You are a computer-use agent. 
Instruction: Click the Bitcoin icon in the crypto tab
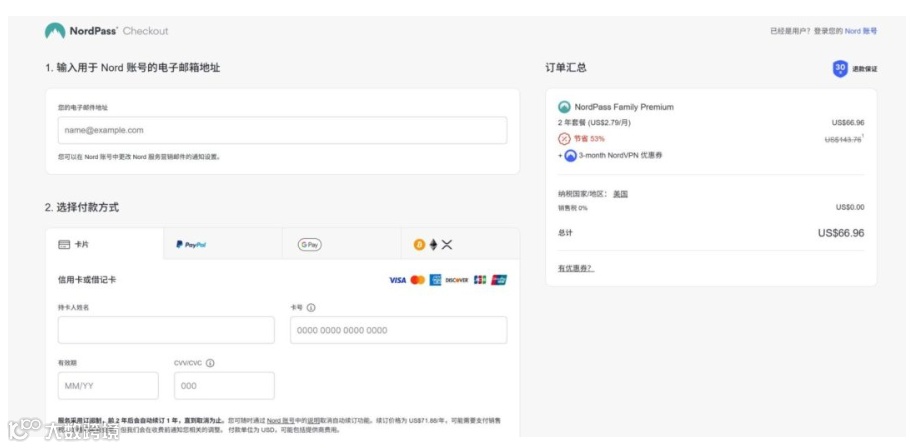pyautogui.click(x=419, y=245)
